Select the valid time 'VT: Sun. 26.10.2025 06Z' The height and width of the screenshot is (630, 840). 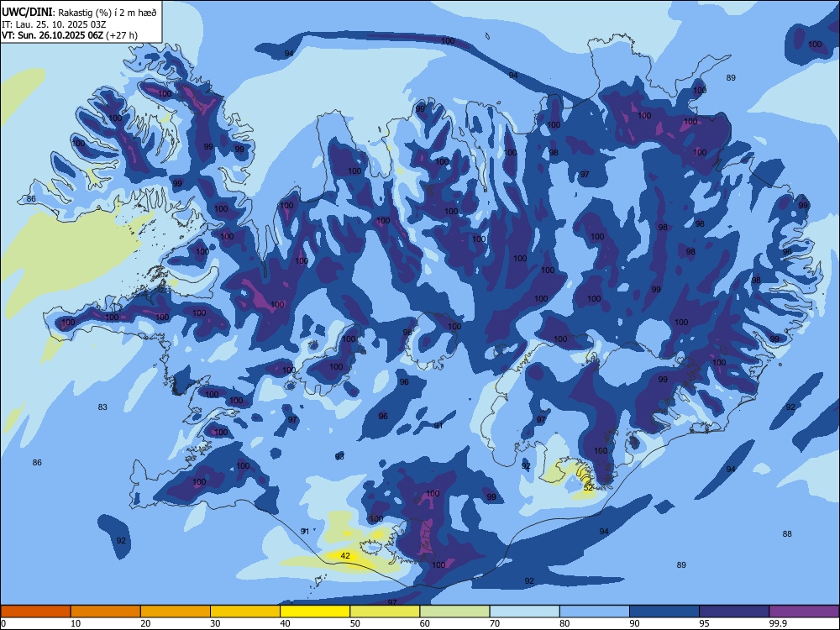tap(52, 35)
